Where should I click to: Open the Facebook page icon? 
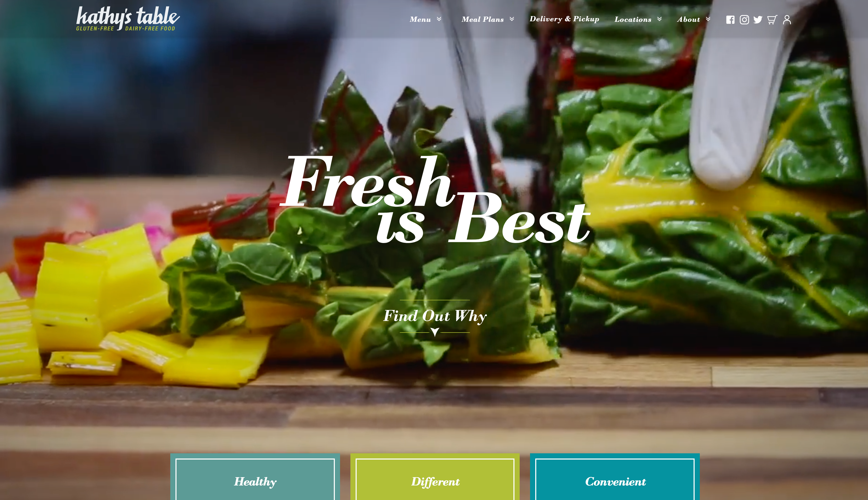click(x=730, y=19)
